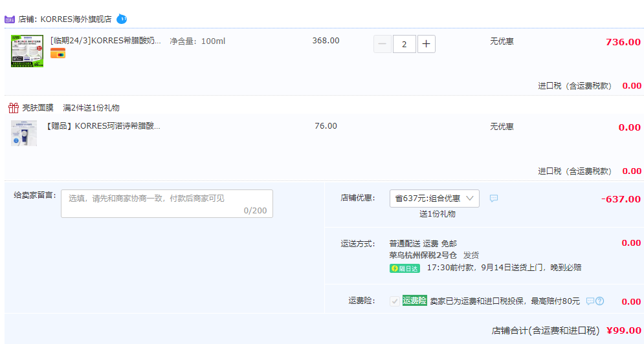Decrease quantity with the minus button

(x=382, y=44)
